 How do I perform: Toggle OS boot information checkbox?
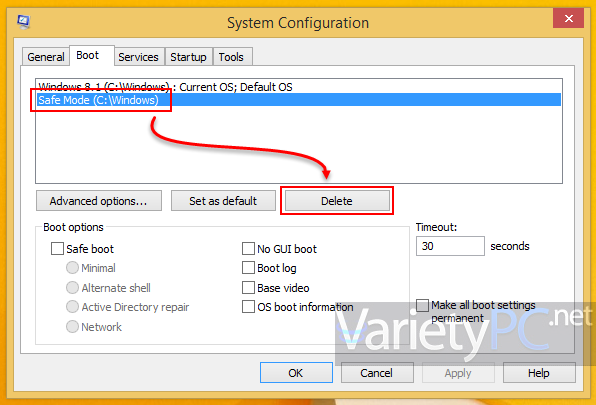click(x=248, y=307)
